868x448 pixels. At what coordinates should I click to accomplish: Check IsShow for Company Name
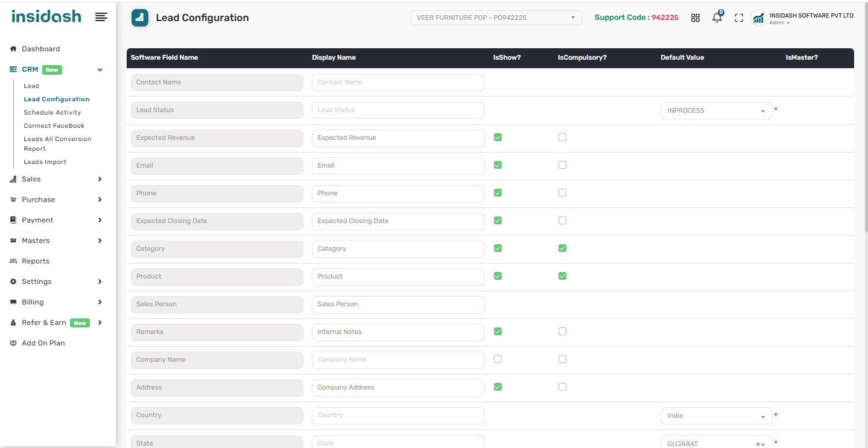[498, 359]
